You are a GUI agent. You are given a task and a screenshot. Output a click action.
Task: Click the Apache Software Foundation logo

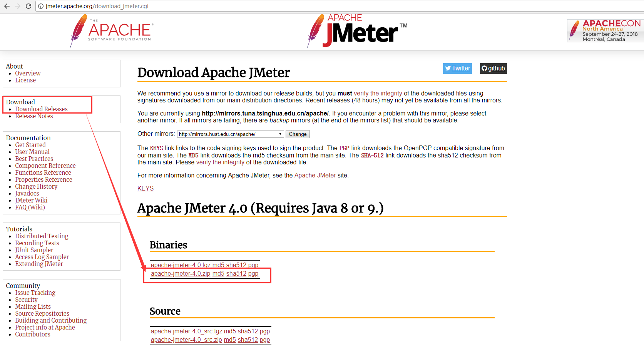click(112, 31)
